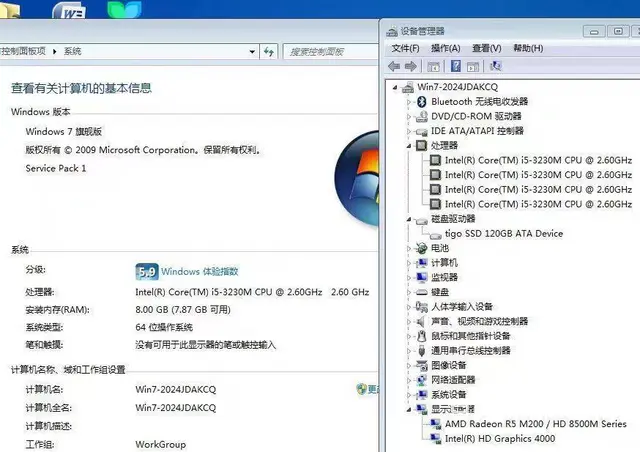Click the 系统 breadcrumb in address bar
This screenshot has height=452, width=640.
point(73,51)
